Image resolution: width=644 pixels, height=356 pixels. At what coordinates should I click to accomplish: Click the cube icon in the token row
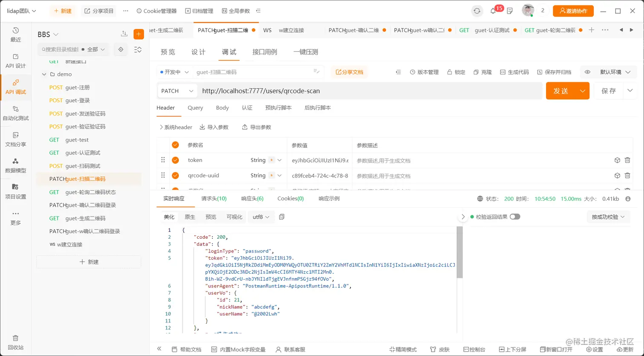coord(617,160)
